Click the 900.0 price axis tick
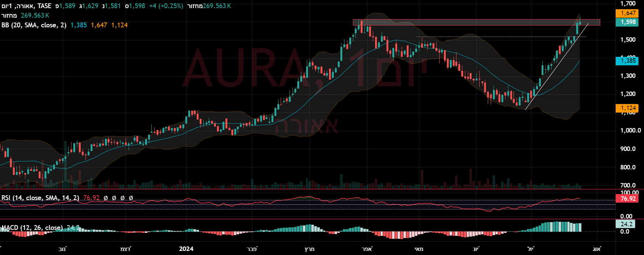 (628, 149)
